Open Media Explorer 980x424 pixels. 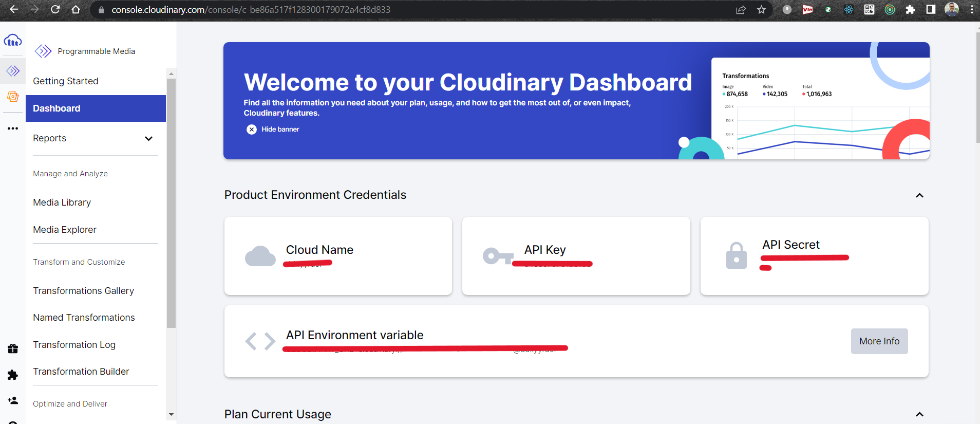click(65, 230)
